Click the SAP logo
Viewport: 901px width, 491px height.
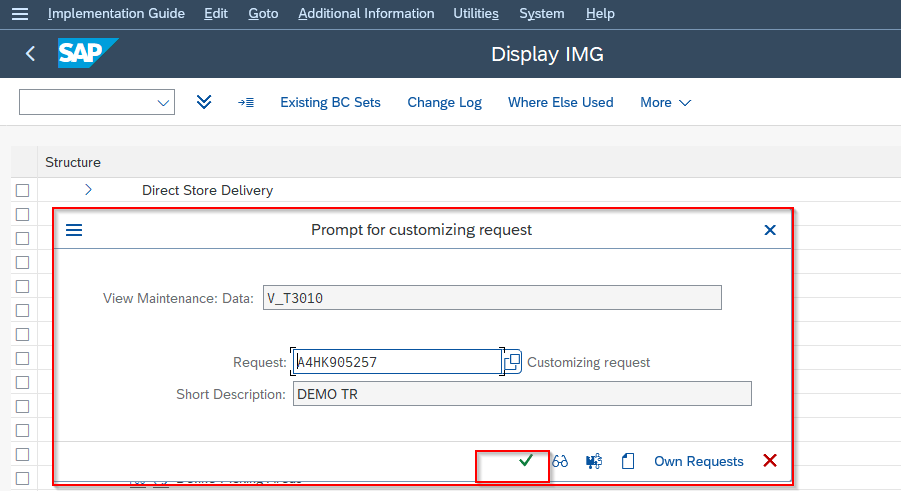88,53
